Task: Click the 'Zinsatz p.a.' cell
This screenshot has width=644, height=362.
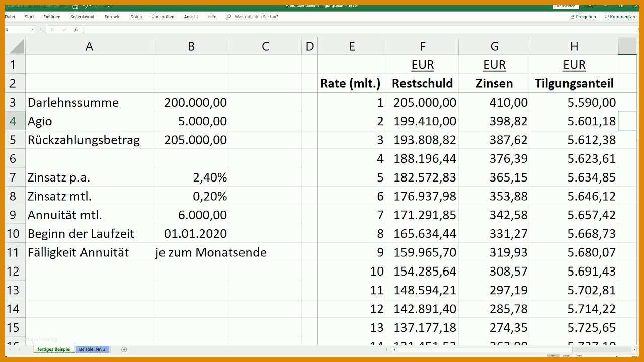Action: click(89, 177)
